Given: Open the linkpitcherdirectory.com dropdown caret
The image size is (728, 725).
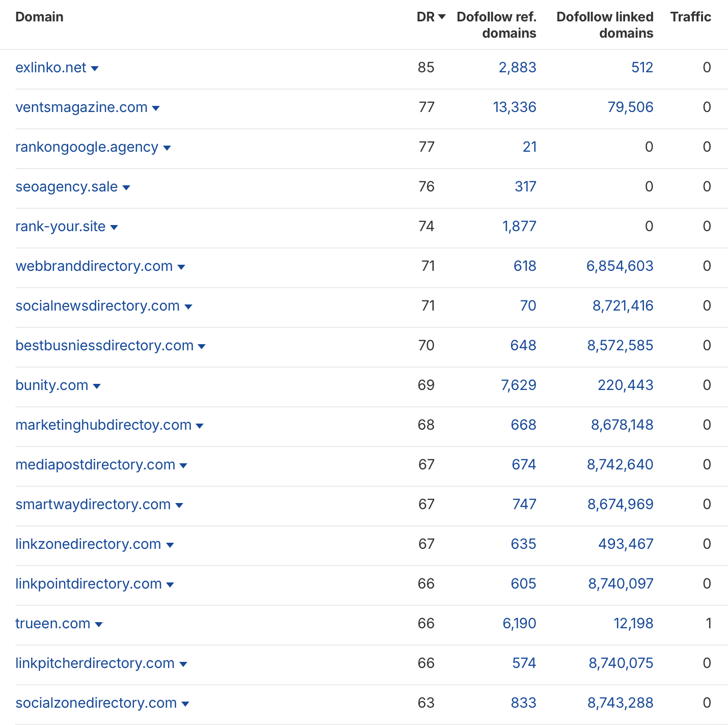Looking at the screenshot, I should point(183,664).
